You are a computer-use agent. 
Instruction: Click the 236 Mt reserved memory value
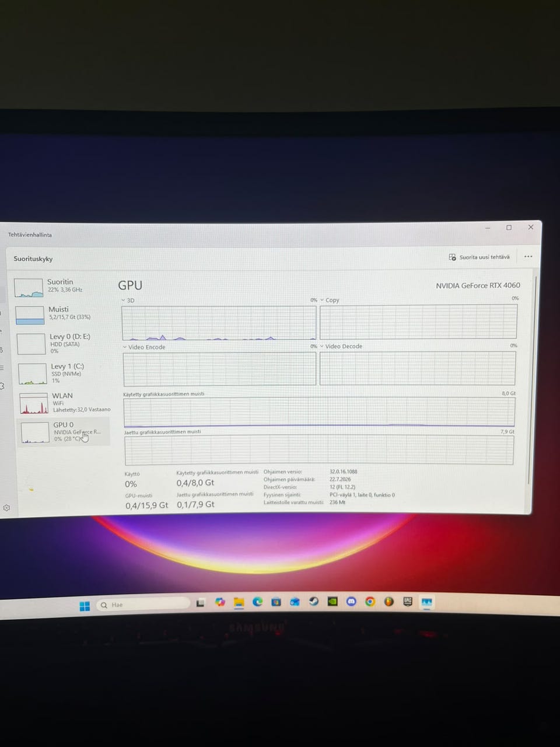(x=337, y=502)
